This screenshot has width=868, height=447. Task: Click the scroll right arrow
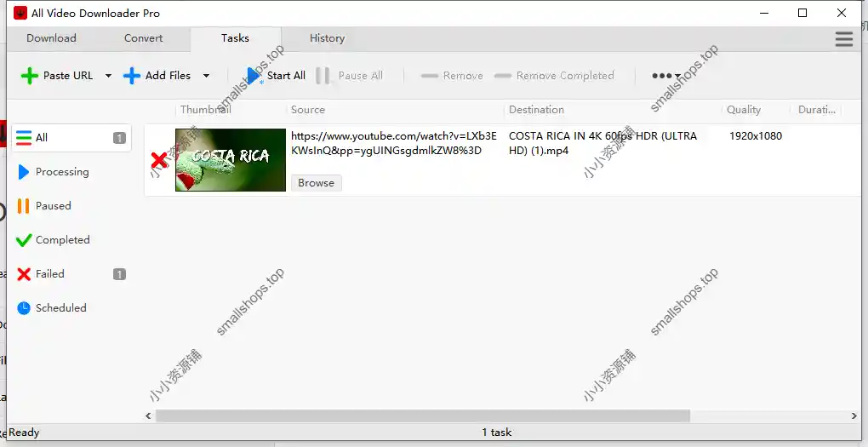coord(854,415)
